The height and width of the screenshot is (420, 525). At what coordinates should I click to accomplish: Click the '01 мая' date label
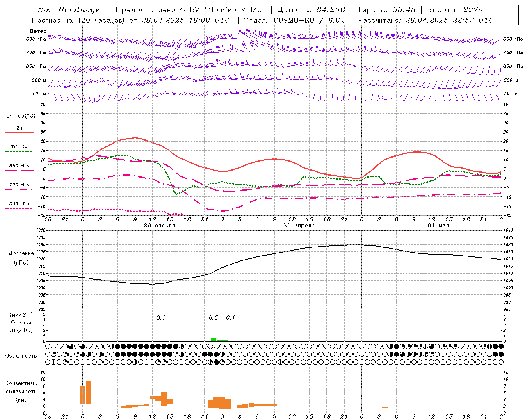coord(438,226)
